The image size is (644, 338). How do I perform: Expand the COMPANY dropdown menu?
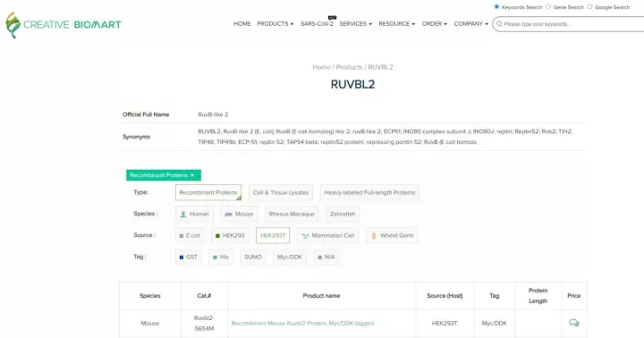point(471,24)
